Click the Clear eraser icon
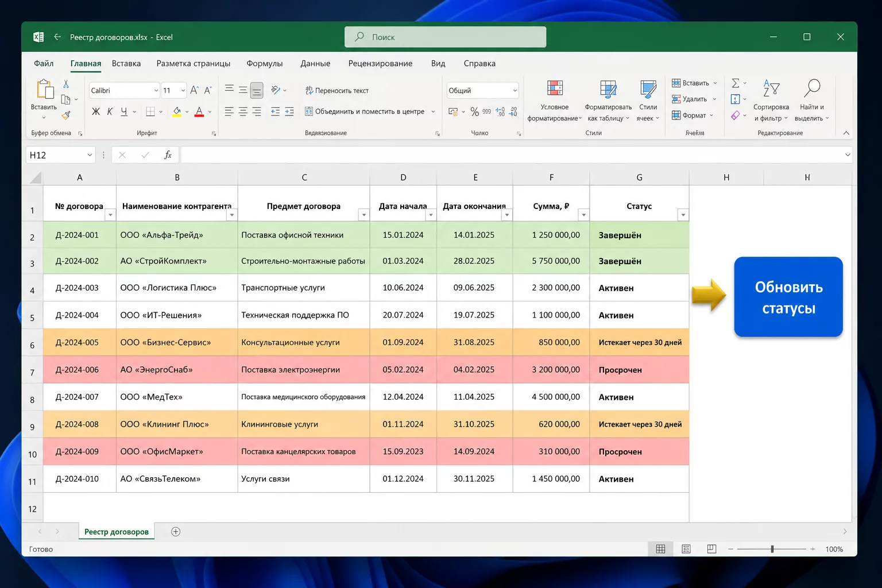 click(736, 115)
